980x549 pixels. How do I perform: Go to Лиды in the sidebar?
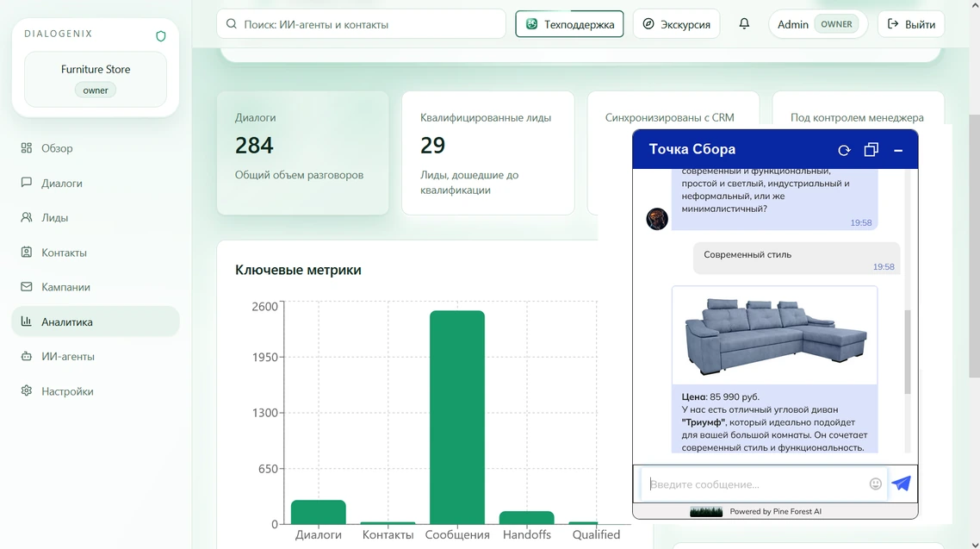tap(95, 217)
